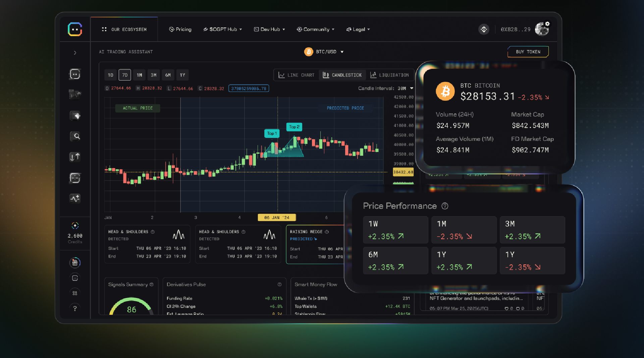
Task: Click the BUY TOKEN button
Action: [x=528, y=52]
